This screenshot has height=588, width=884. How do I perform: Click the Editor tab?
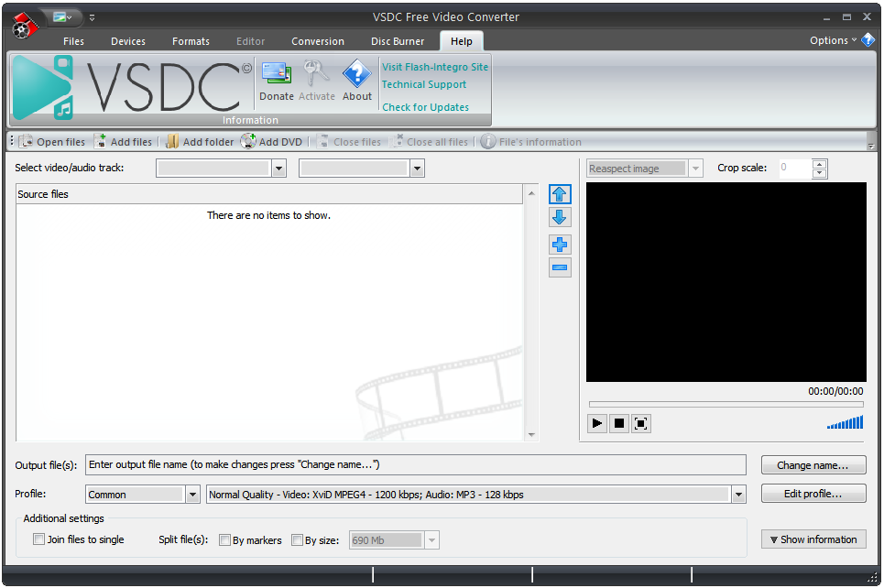pos(250,41)
